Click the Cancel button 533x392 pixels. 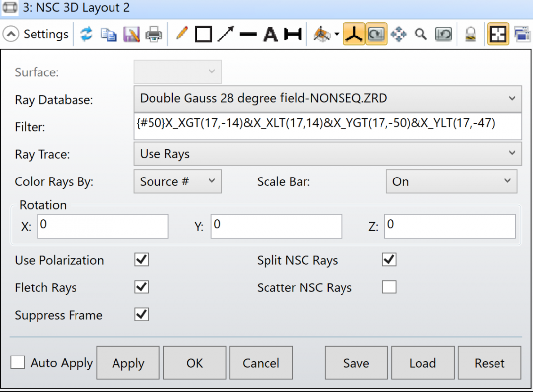(x=261, y=363)
